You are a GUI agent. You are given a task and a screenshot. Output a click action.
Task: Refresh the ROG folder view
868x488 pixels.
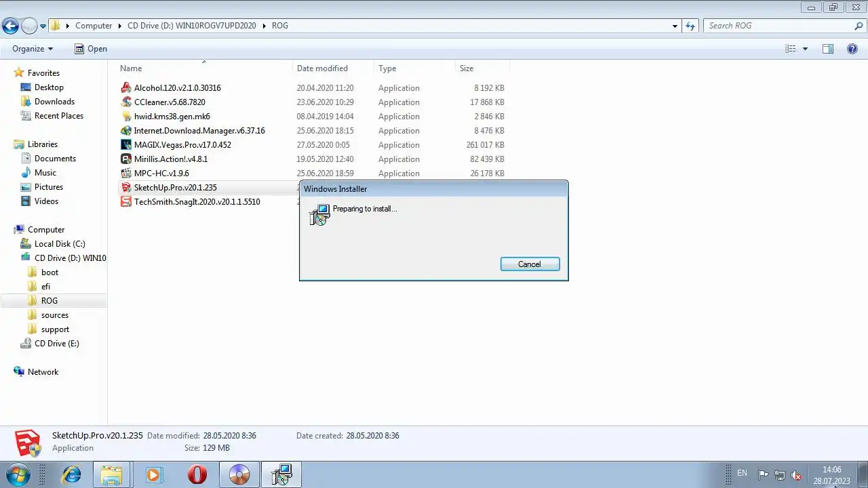[690, 26]
